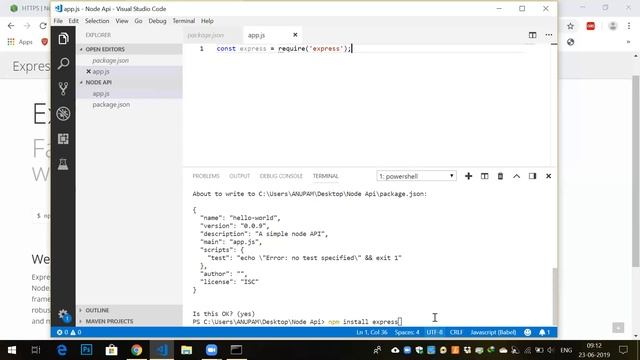The width and height of the screenshot is (640, 360).
Task: Open Chrome menu three dots
Action: pyautogui.click(x=629, y=26)
